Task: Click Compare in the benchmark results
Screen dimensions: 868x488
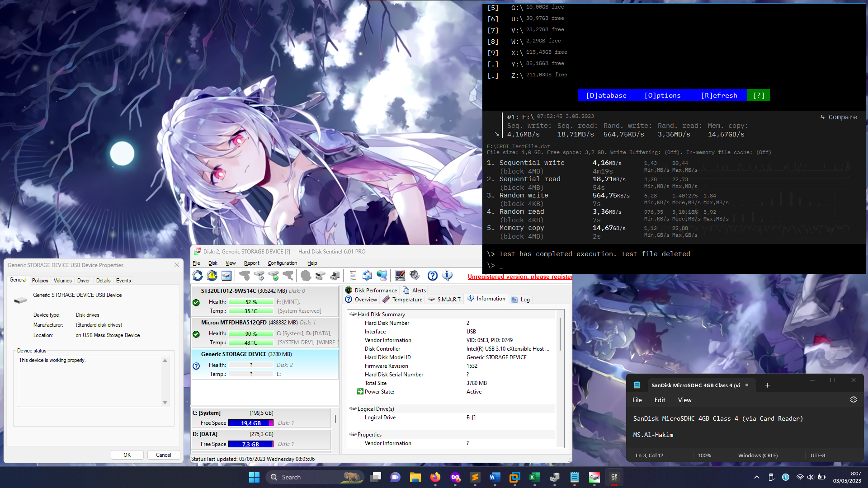Action: 839,117
